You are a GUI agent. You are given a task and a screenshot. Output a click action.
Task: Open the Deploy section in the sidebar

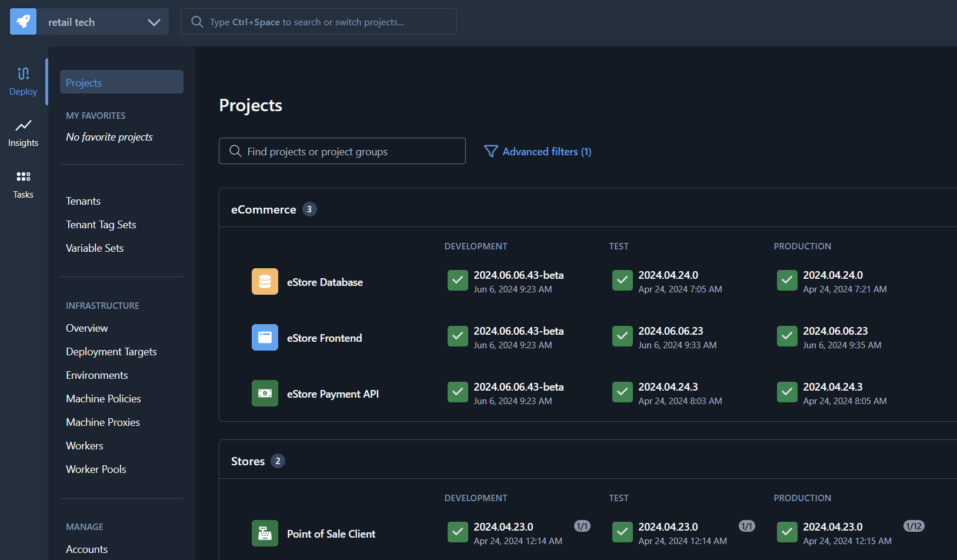pyautogui.click(x=23, y=81)
